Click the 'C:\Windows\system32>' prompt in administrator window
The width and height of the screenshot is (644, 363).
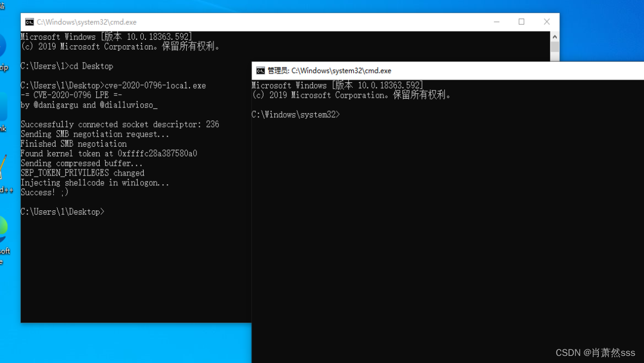pos(296,114)
